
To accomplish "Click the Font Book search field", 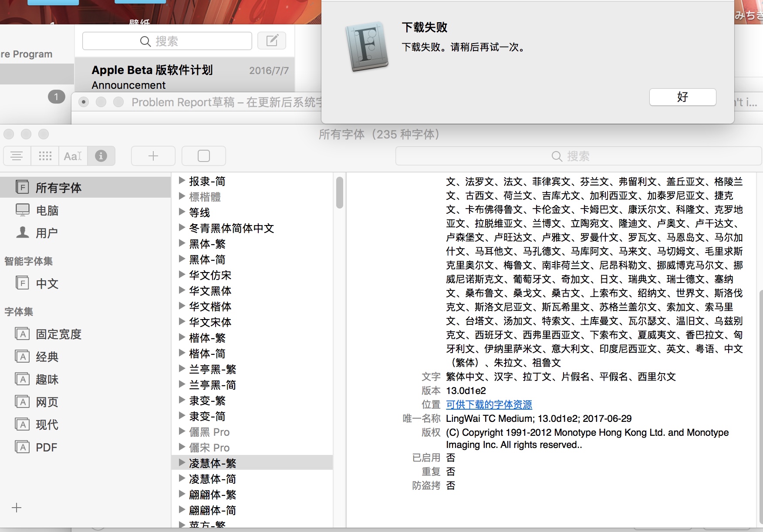I will click(x=578, y=156).
